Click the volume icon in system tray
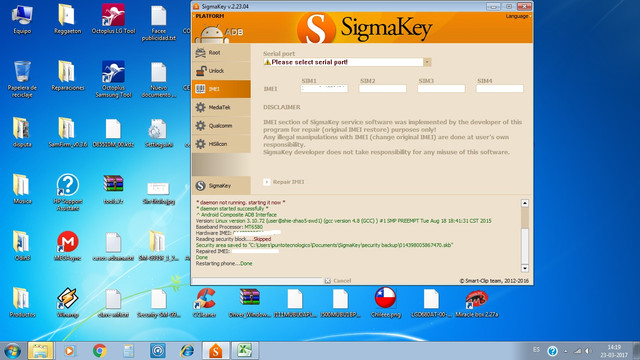Viewport: 640px width, 360px height. pos(588,351)
